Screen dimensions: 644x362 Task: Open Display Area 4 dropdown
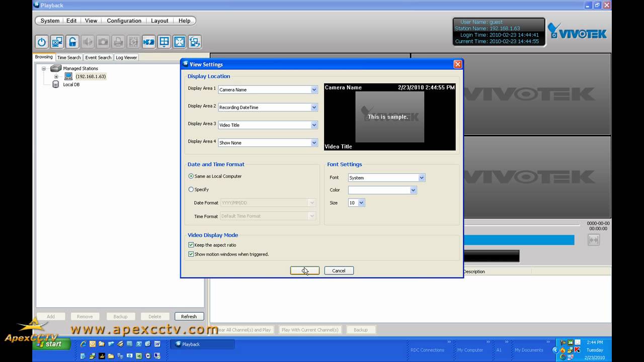click(314, 143)
